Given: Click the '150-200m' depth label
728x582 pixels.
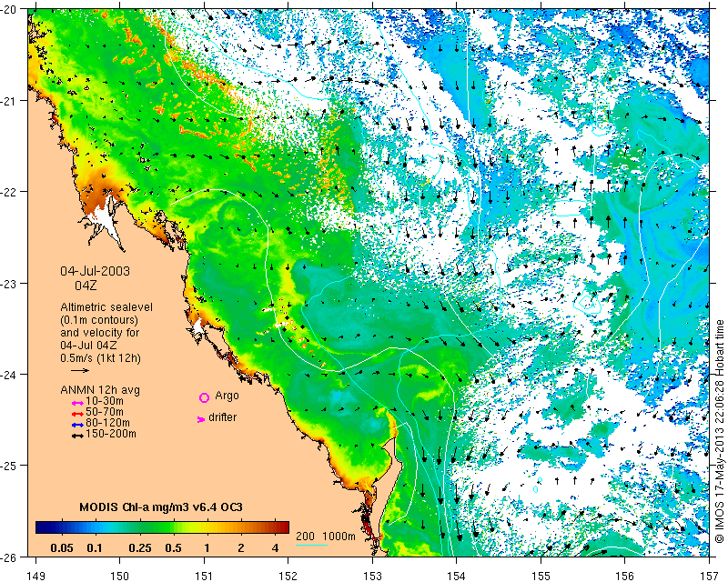Looking at the screenshot, I should click(111, 434).
